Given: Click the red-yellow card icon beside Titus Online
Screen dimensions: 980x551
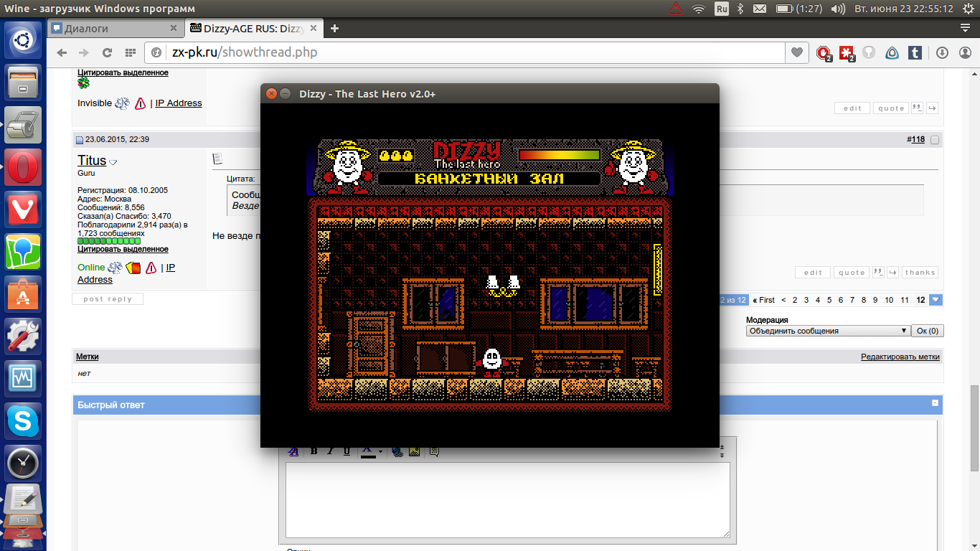Looking at the screenshot, I should pos(133,268).
